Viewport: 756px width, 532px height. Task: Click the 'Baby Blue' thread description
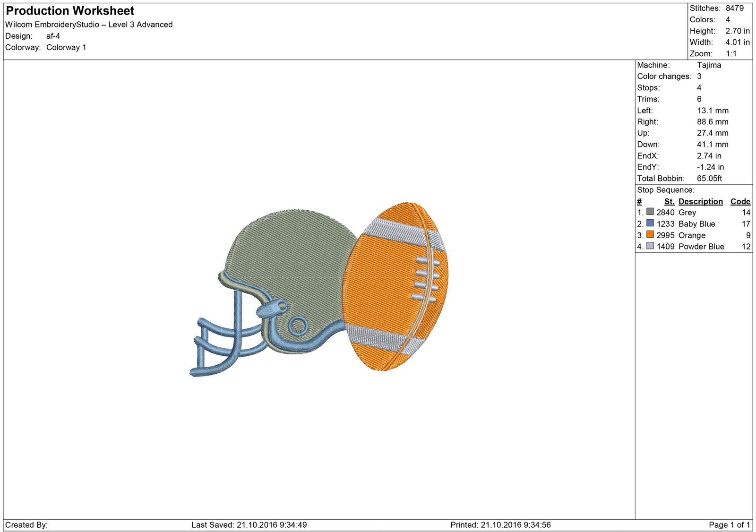697,224
